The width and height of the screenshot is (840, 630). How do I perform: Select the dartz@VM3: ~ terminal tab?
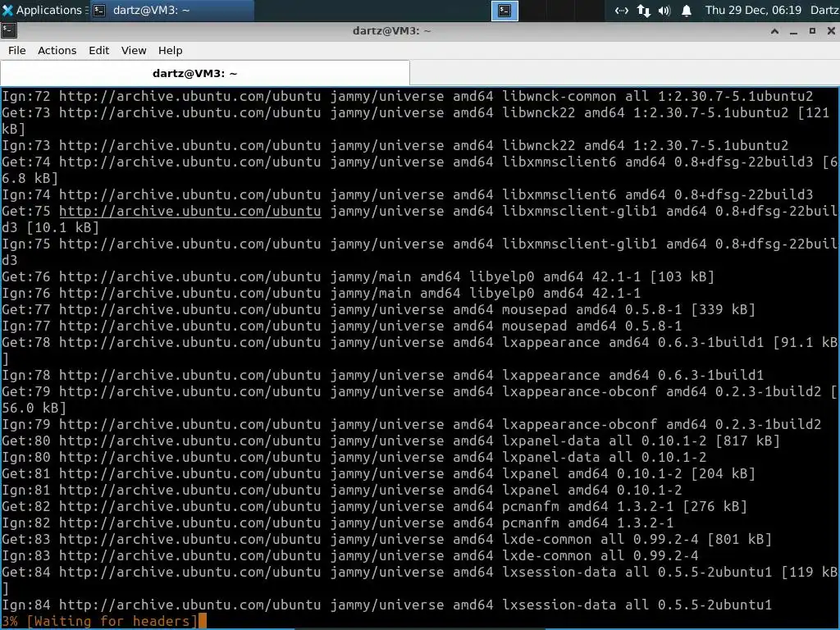pos(205,73)
